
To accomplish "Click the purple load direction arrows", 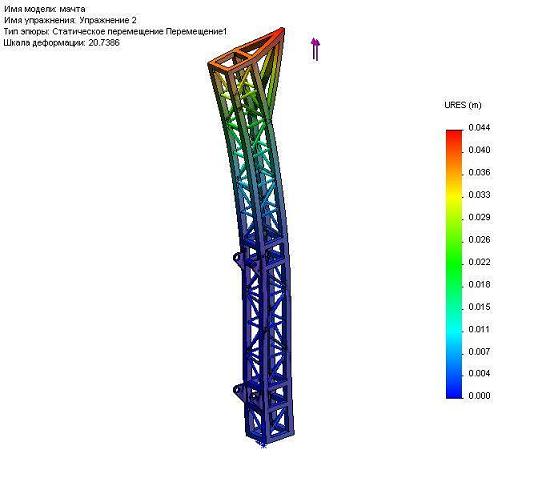I will coord(315,49).
